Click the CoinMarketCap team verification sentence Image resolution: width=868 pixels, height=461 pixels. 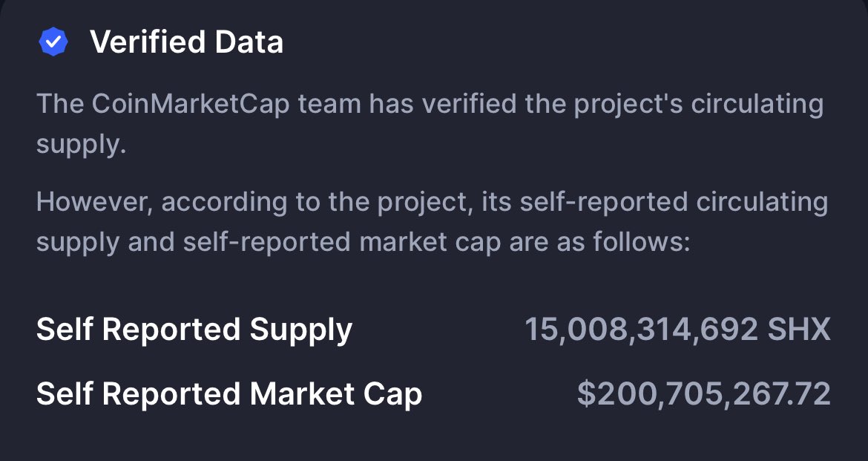point(430,124)
